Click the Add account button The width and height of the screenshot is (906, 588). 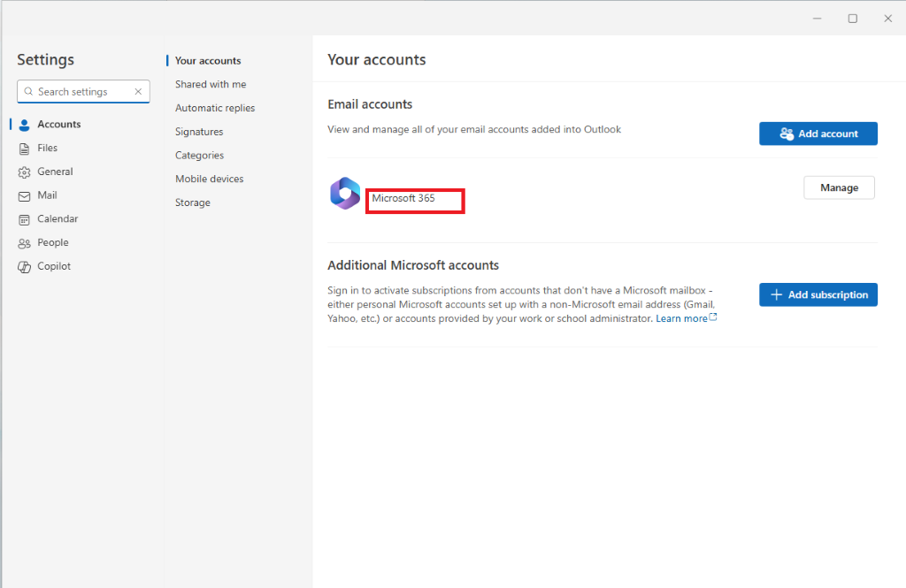818,134
